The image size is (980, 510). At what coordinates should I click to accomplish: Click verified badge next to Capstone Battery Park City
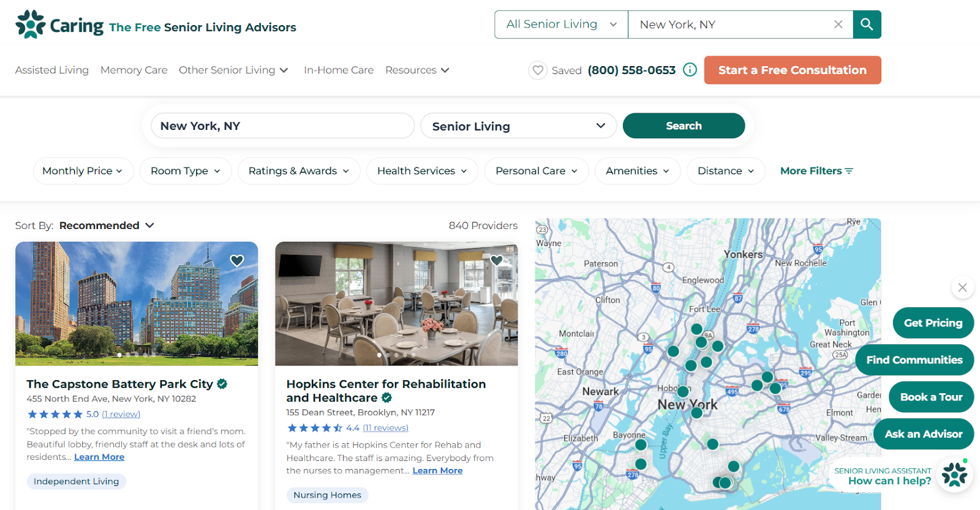pos(222,384)
